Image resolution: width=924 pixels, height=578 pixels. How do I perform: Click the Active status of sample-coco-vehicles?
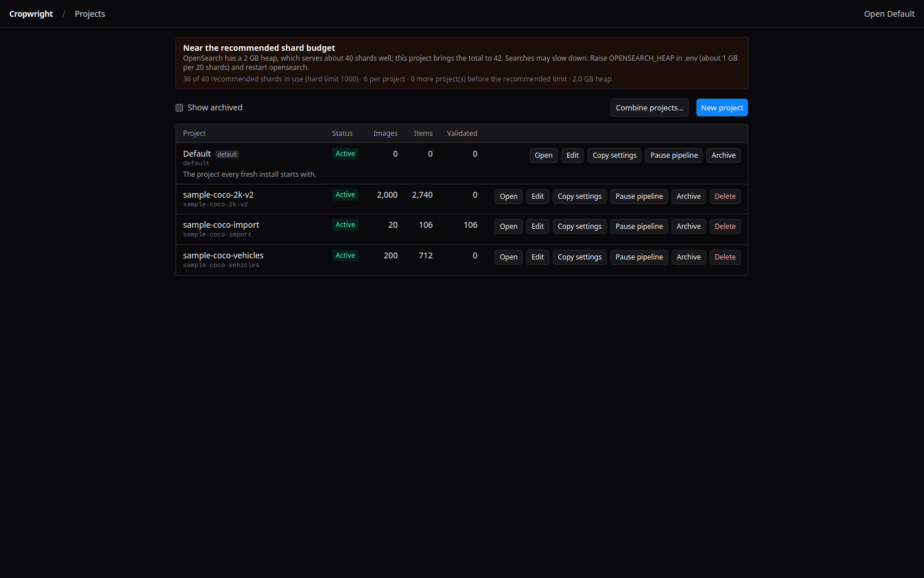click(x=345, y=255)
